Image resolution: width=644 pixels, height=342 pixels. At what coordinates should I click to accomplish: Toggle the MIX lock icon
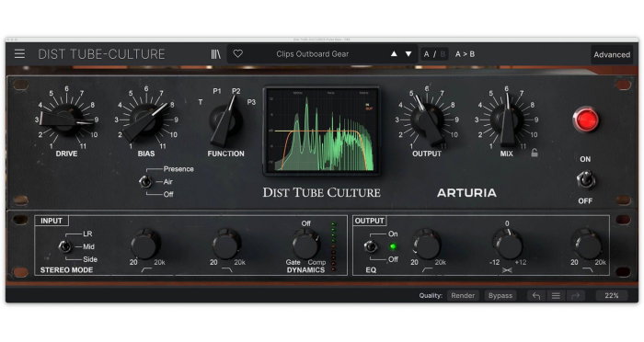[x=535, y=154]
